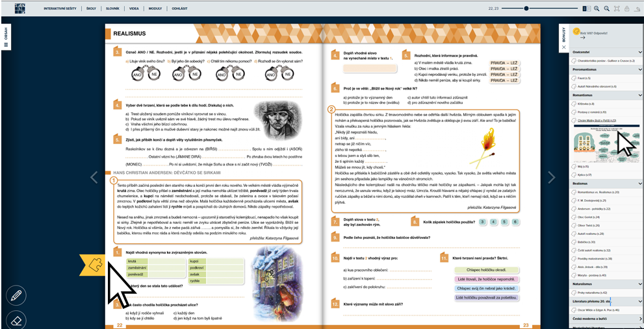Screen dimensions: 644x329
Task: Select answer 3 for matches count
Action: pyautogui.click(x=483, y=222)
